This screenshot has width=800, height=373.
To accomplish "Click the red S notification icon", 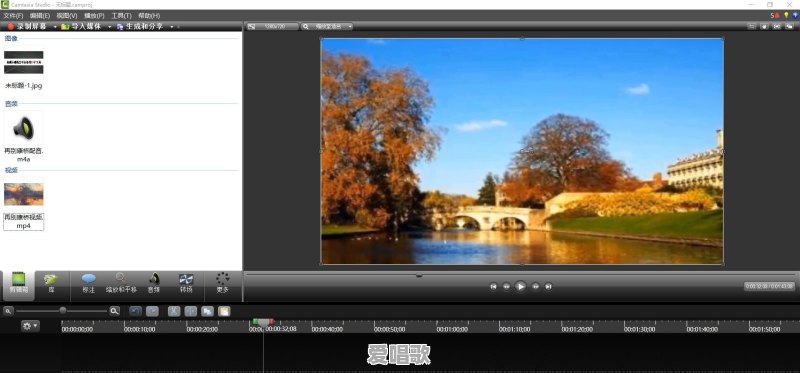I will tap(775, 16).
